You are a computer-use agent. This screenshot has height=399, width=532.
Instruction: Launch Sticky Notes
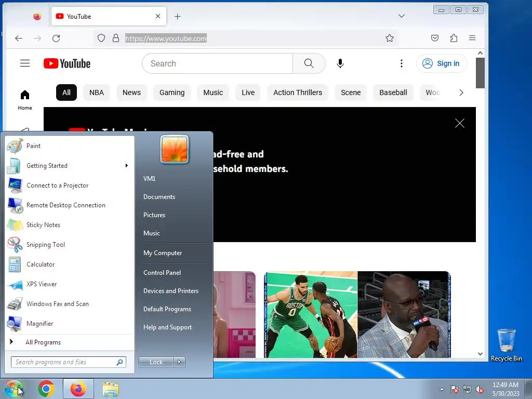pyautogui.click(x=70, y=224)
